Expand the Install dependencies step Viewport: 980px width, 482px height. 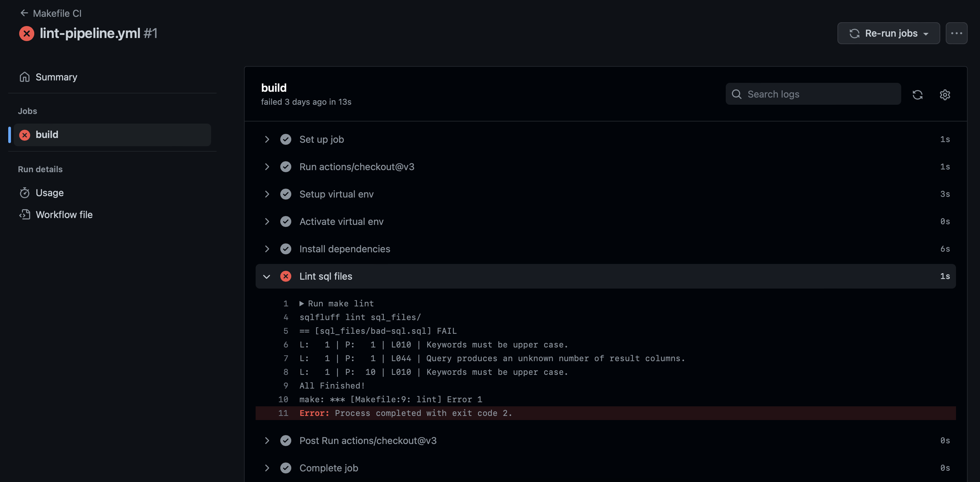(x=267, y=249)
